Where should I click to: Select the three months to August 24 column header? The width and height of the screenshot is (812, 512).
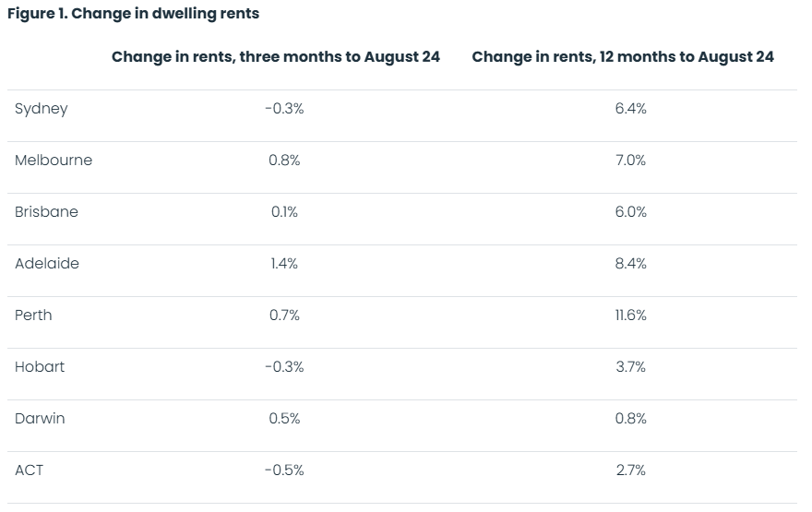tap(276, 57)
